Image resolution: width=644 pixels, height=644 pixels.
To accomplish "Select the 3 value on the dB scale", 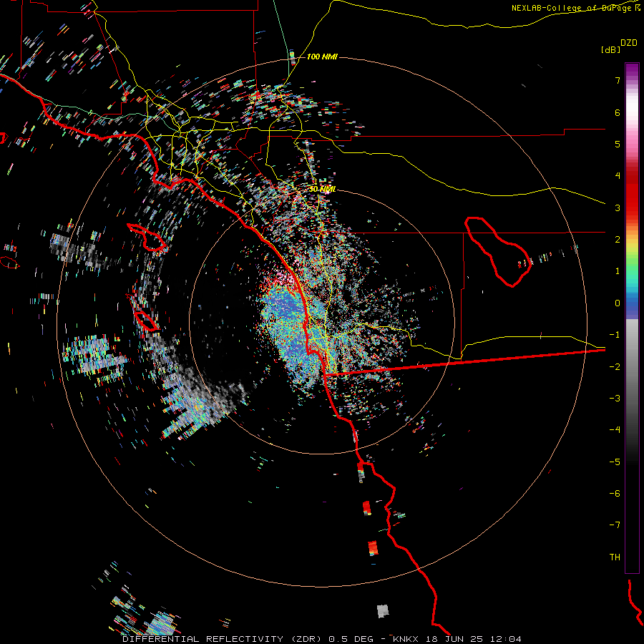I will coord(618,208).
